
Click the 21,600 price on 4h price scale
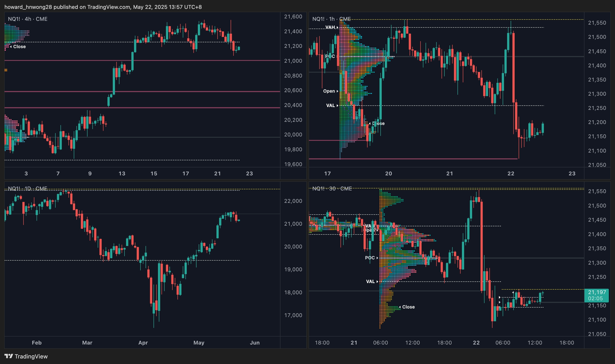pos(293,16)
